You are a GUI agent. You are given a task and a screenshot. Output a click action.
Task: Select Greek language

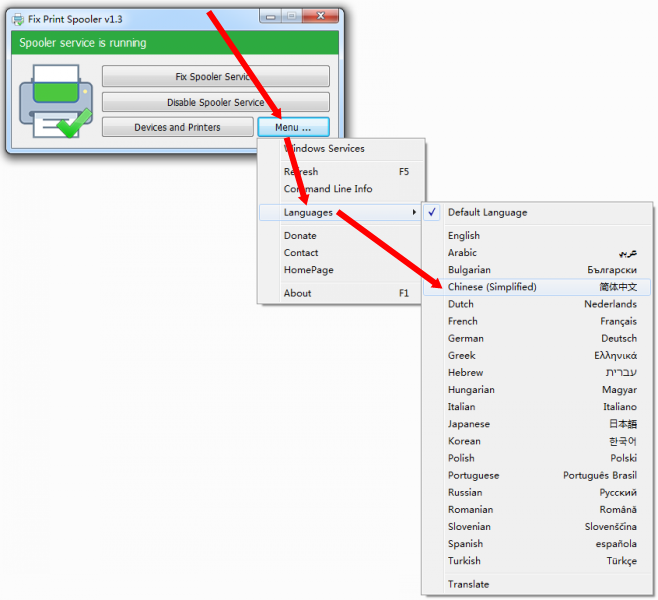tap(537, 356)
